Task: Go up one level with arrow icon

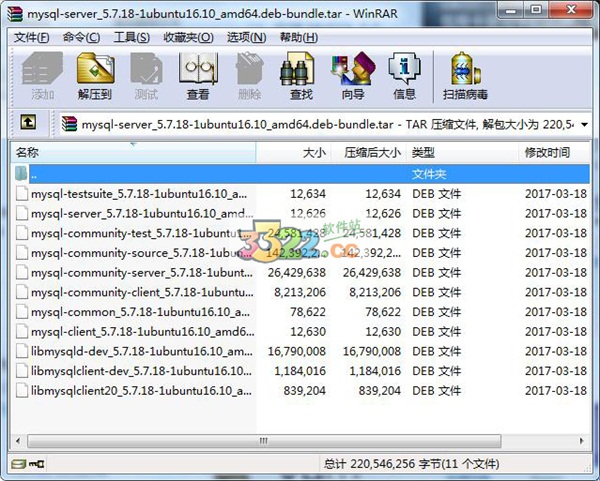Action: point(28,122)
